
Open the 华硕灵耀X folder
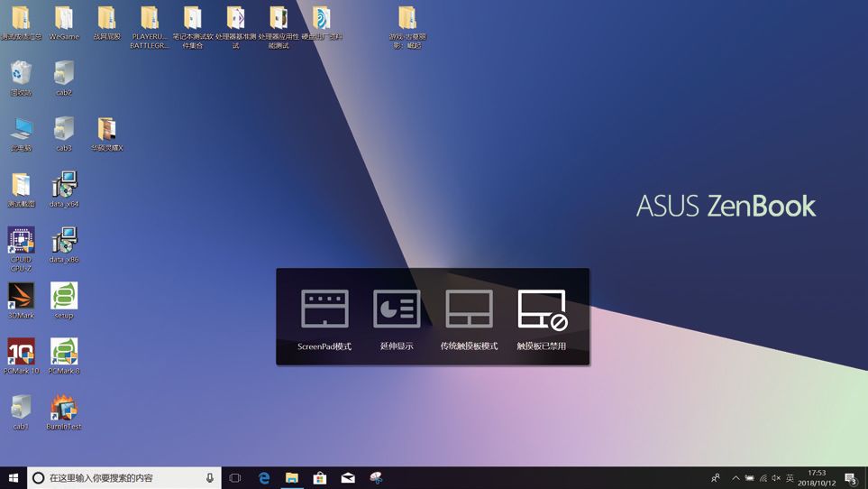tap(107, 134)
